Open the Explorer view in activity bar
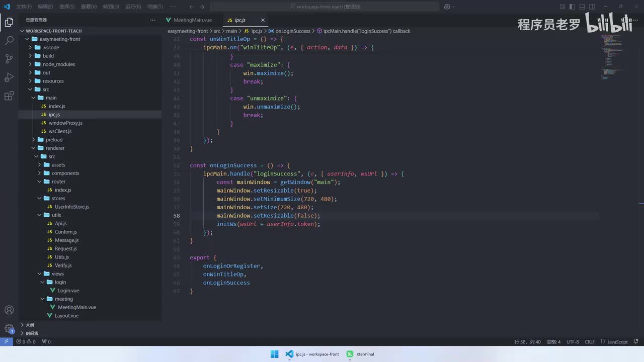The image size is (644, 362). click(x=9, y=22)
